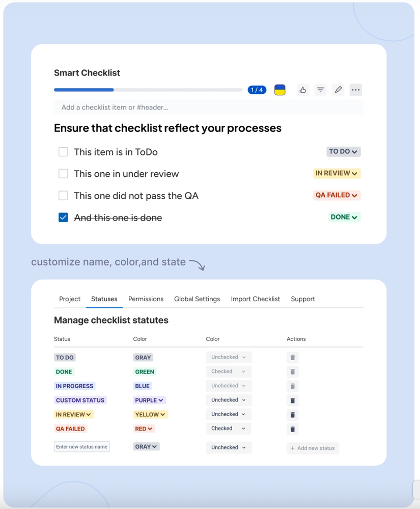Click the checklist progress bar
This screenshot has height=509, width=420.
pos(148,90)
